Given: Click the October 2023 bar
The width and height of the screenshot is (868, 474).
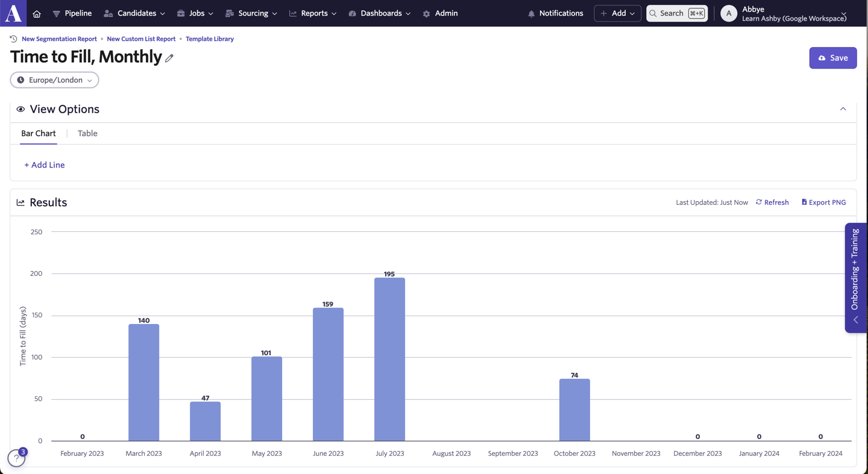Looking at the screenshot, I should (x=574, y=410).
